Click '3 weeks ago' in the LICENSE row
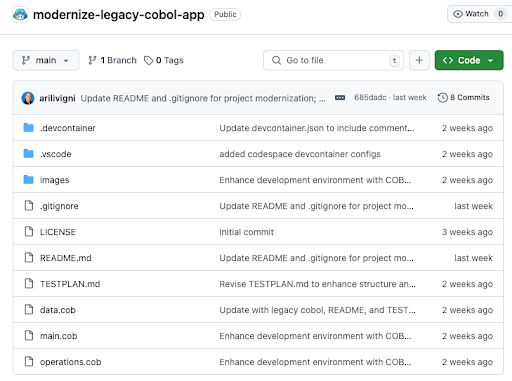The height and width of the screenshot is (381, 512). 467,232
